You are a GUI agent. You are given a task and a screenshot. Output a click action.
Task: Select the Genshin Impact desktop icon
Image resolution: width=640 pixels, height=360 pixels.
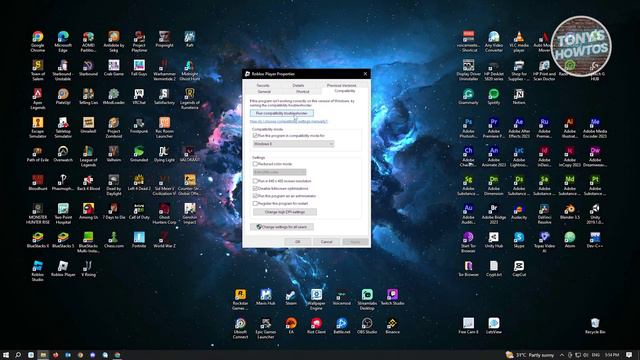189,214
